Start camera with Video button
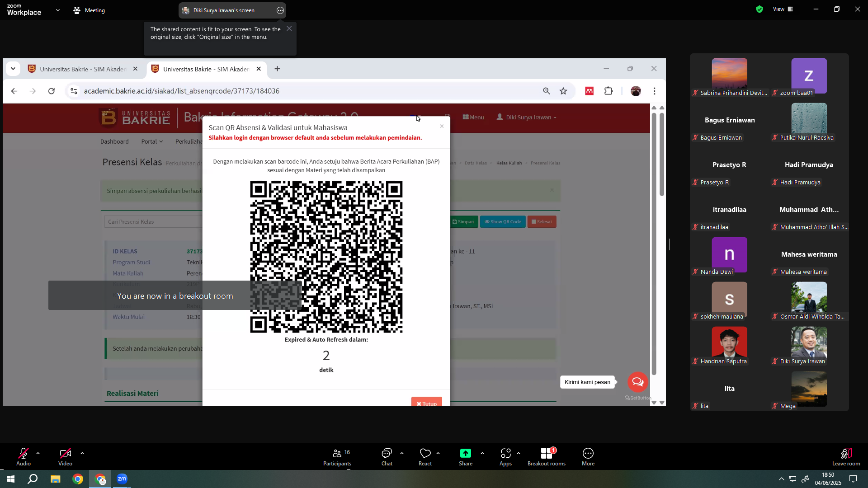This screenshot has height=488, width=868. 65,456
